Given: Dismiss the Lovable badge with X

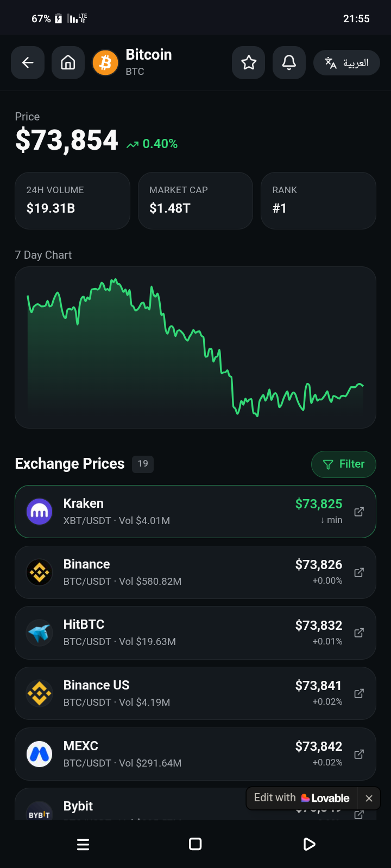Looking at the screenshot, I should click(369, 798).
